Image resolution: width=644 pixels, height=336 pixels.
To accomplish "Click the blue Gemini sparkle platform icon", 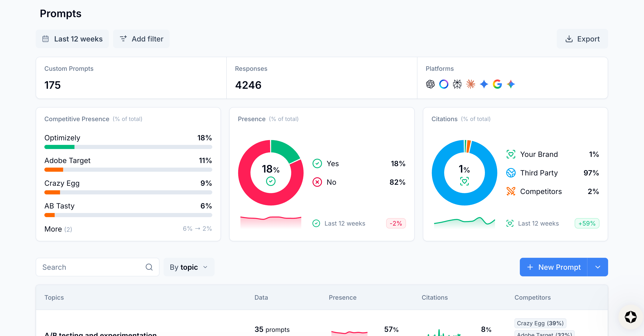I will pos(484,84).
